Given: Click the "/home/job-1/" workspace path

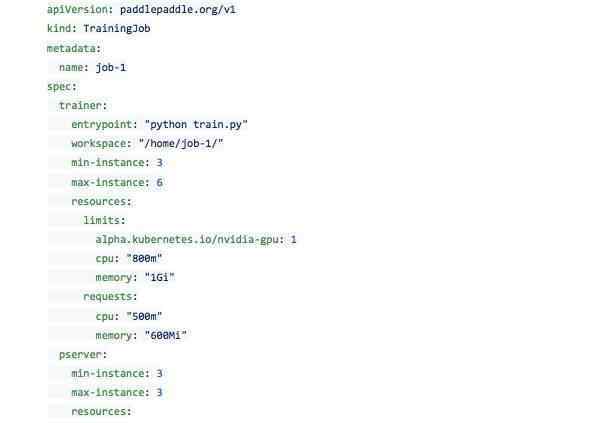Looking at the screenshot, I should point(181,144).
